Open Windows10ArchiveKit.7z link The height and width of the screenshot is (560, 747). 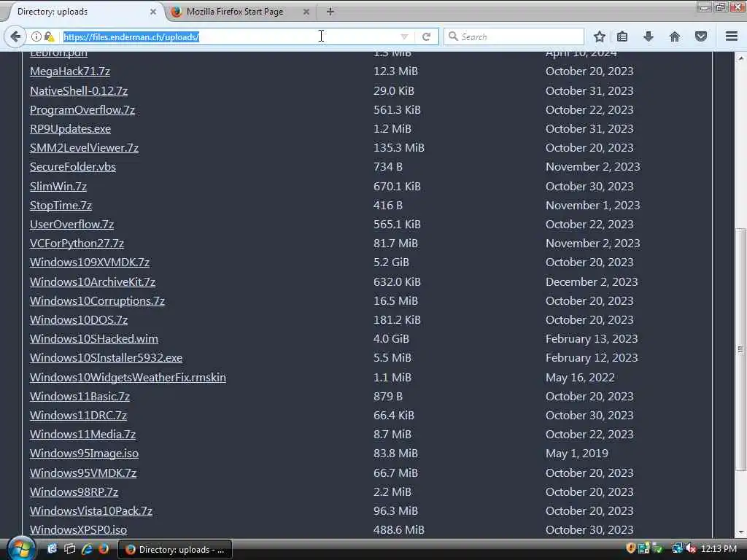click(x=93, y=282)
